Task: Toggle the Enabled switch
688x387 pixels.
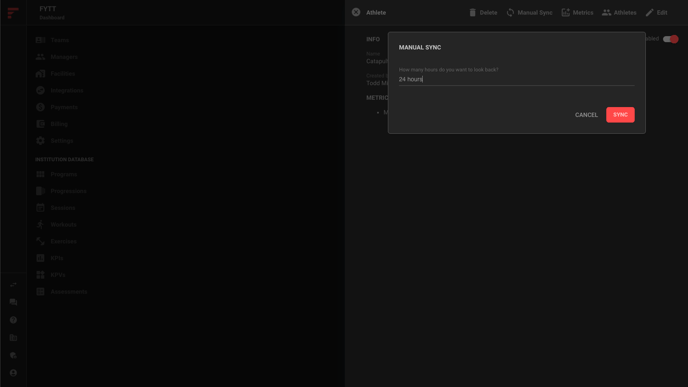Action: pos(670,39)
